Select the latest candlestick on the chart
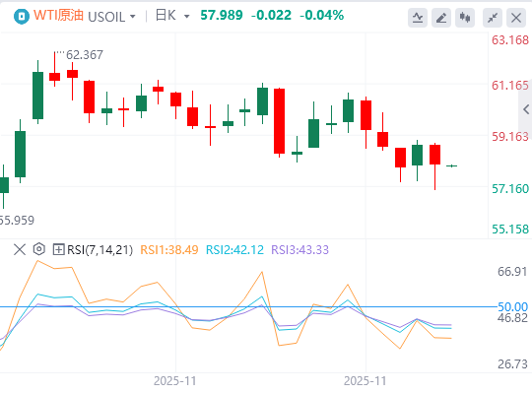This screenshot has width=532, height=394. (x=452, y=165)
